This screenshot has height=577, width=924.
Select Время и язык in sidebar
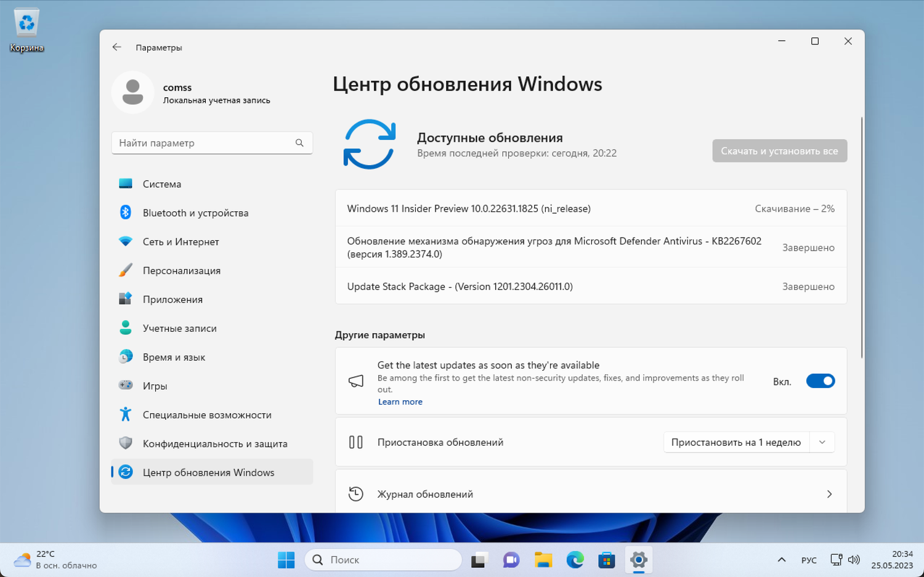click(212, 357)
